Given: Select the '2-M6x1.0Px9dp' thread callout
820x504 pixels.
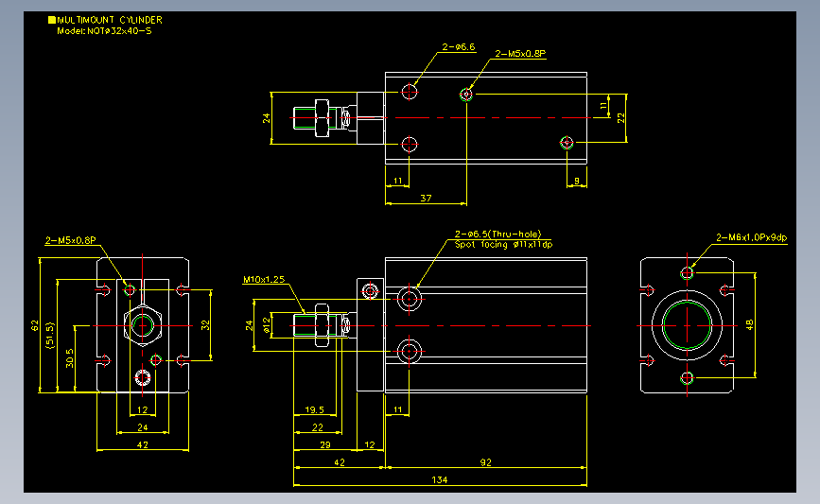Looking at the screenshot, I should [752, 237].
